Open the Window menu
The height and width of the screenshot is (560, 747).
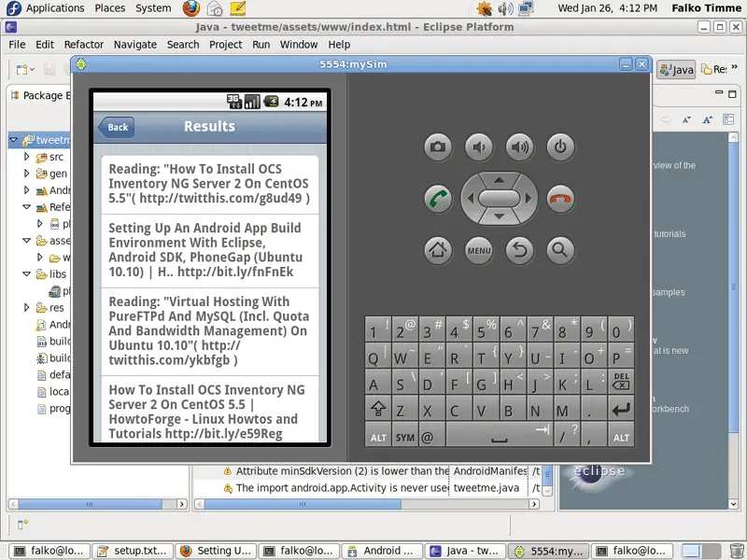tap(299, 44)
